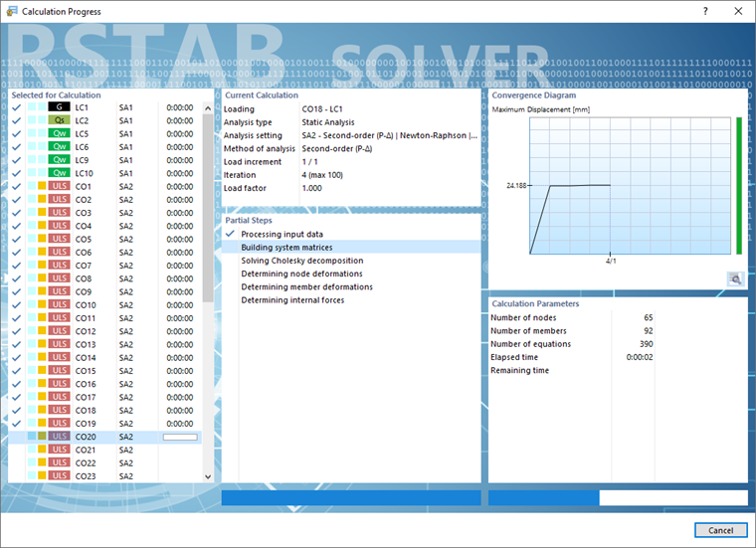
Task: Click the checkmark beside CO19
Action: pyautogui.click(x=16, y=423)
